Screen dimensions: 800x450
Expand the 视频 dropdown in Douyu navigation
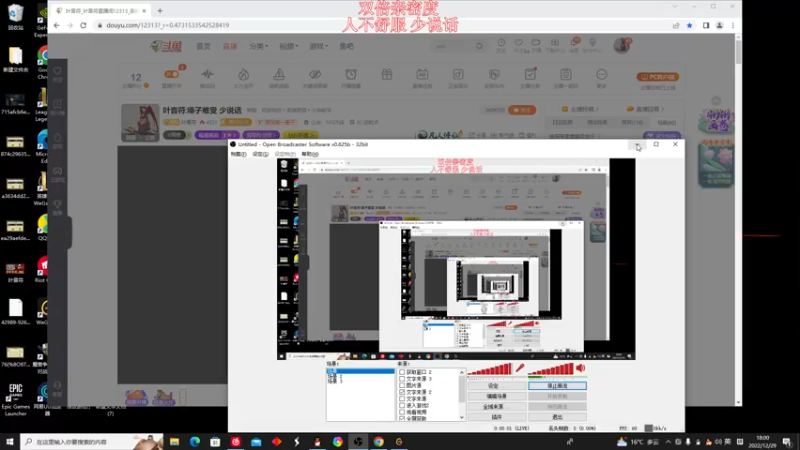(288, 46)
